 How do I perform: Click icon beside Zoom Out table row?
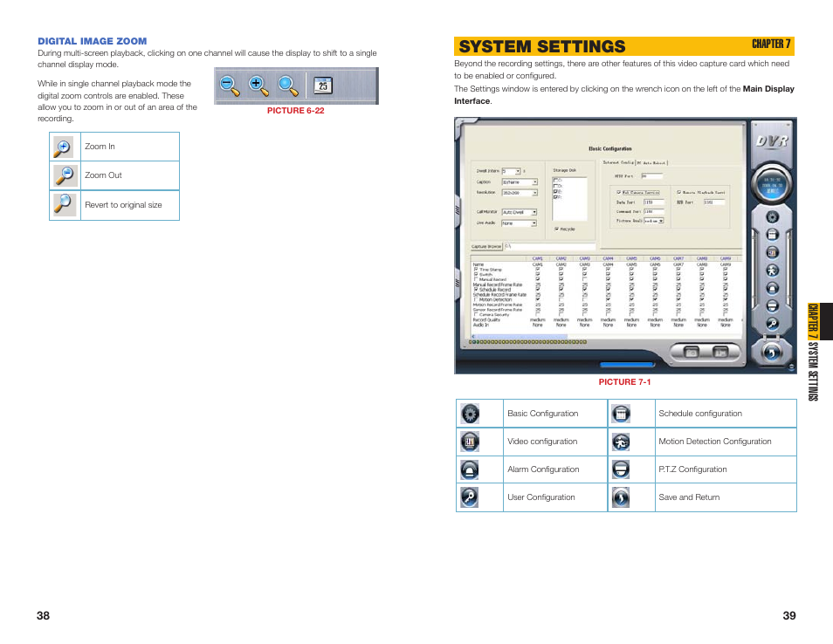point(64,175)
